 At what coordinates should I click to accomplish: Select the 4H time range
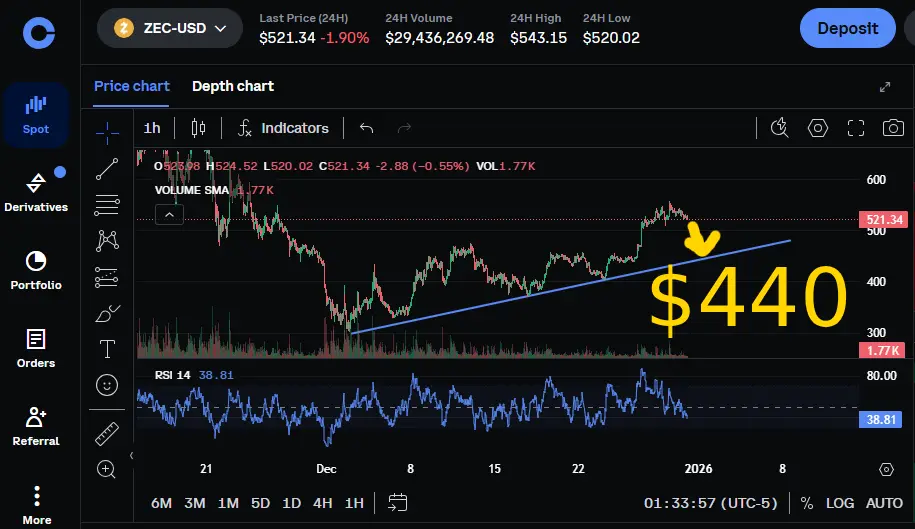coord(323,503)
